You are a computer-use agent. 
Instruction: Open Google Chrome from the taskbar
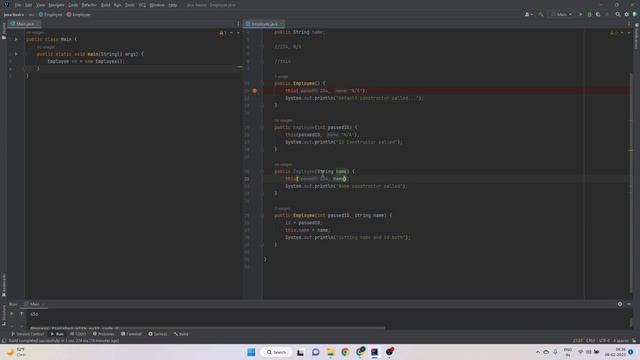pyautogui.click(x=345, y=352)
